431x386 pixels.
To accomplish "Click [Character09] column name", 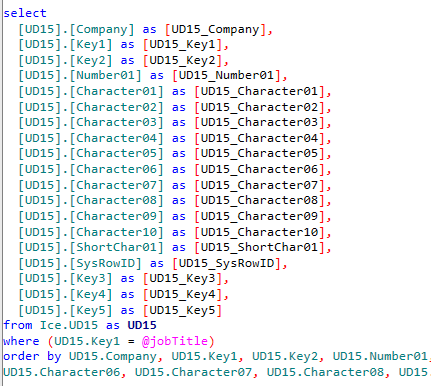I will 116,216.
